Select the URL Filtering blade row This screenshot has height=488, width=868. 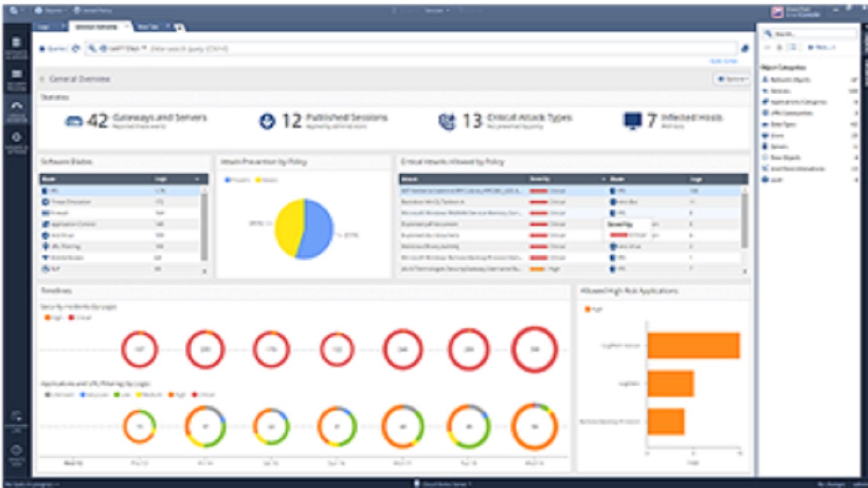tap(120, 246)
